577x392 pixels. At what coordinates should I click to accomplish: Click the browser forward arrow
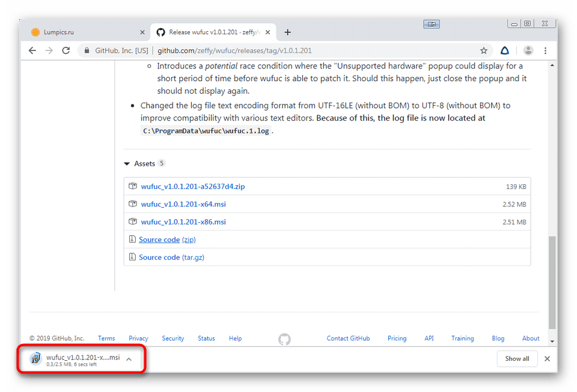coord(49,50)
